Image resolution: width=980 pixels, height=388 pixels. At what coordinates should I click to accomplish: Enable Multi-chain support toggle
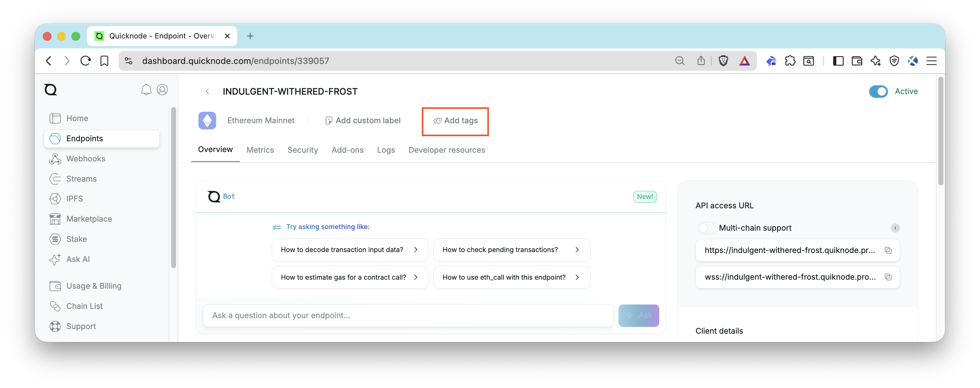[706, 228]
